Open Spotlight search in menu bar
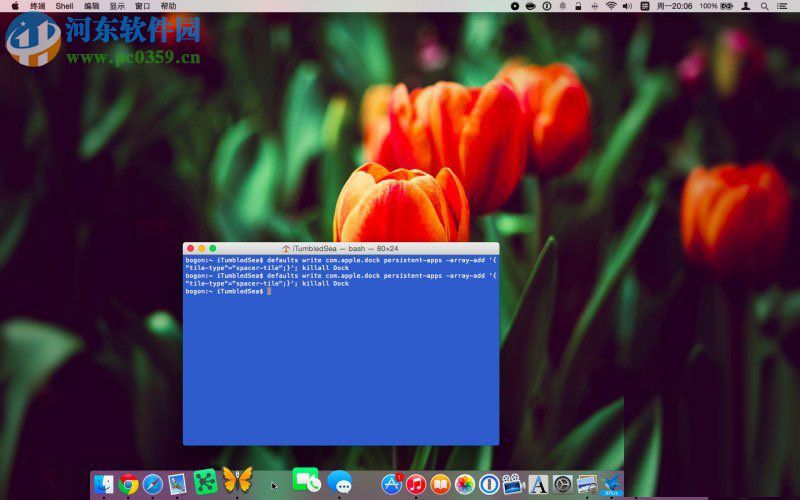This screenshot has width=800, height=500. [764, 6]
